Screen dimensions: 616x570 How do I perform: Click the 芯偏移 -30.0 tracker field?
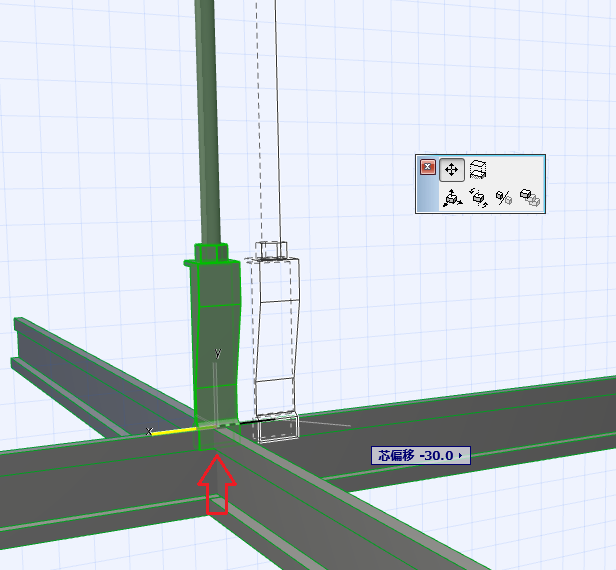point(421,455)
